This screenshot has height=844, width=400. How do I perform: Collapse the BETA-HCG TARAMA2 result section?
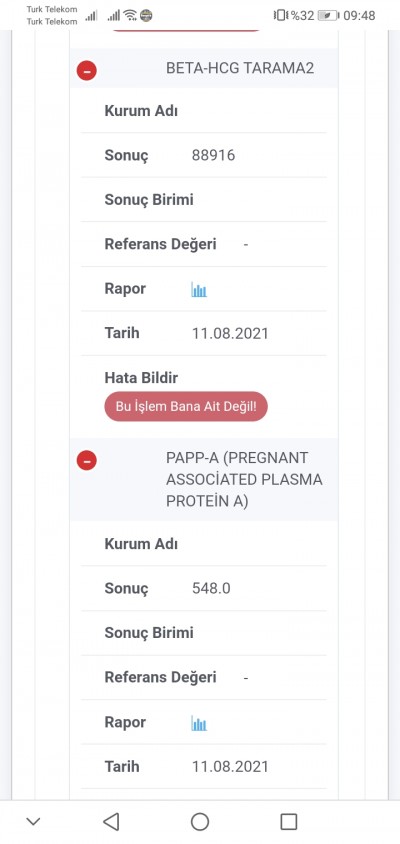coord(87,71)
